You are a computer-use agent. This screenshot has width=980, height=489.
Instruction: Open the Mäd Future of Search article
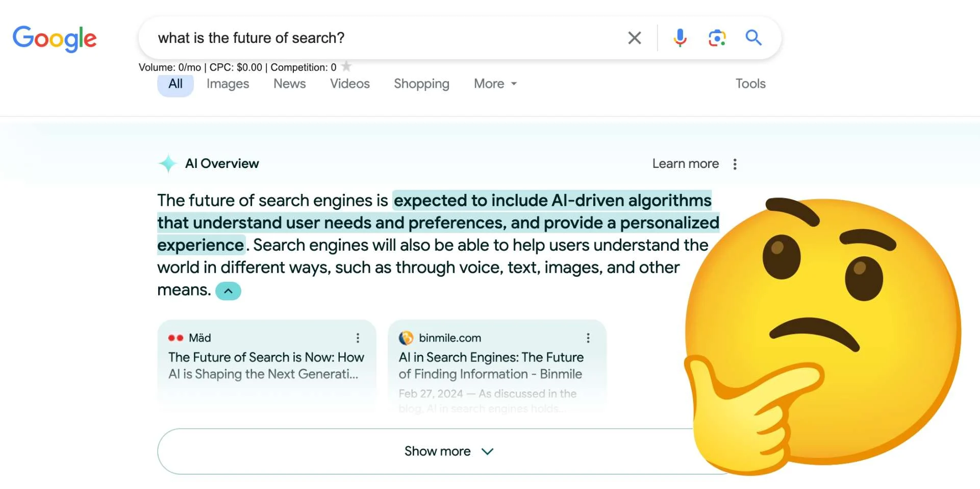point(266,365)
